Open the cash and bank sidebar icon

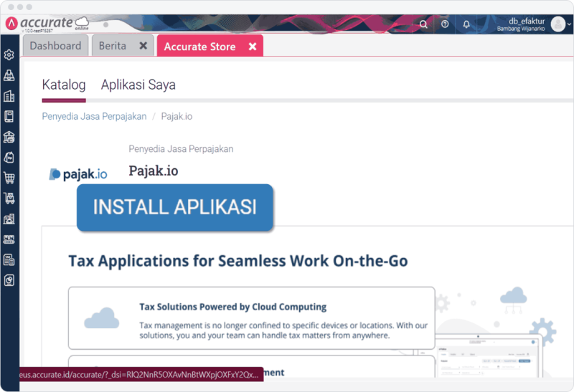pyautogui.click(x=9, y=137)
